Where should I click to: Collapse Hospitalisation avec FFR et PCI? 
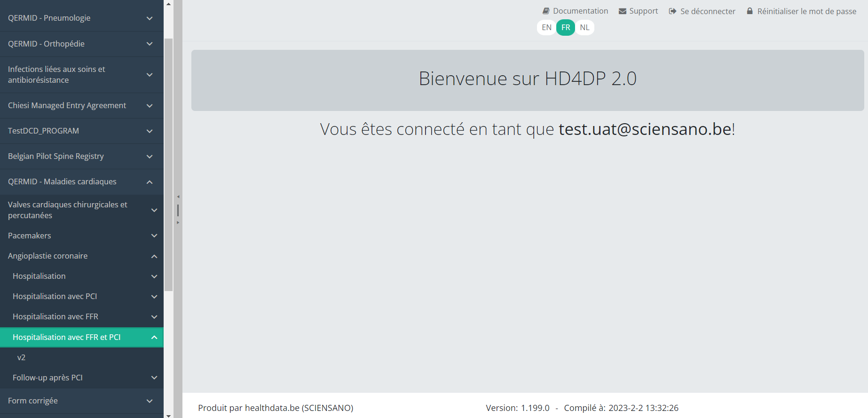(81, 337)
